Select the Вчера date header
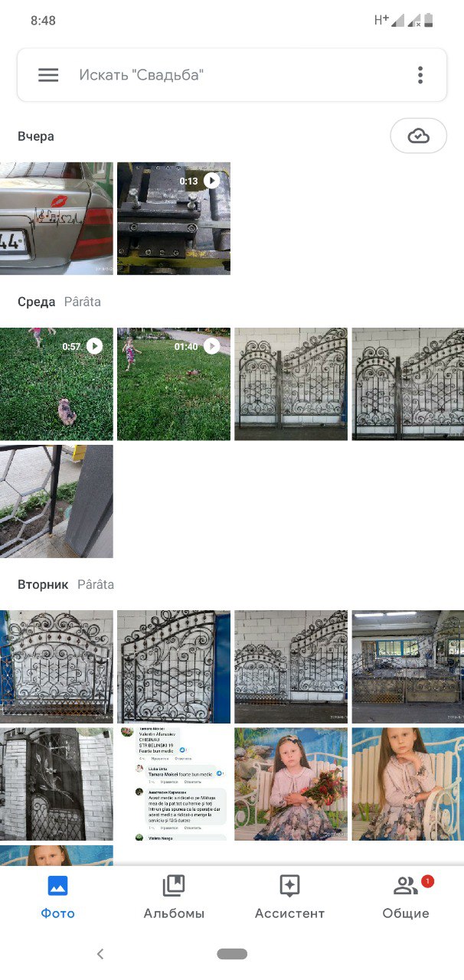Image resolution: width=464 pixels, height=980 pixels. pos(36,136)
